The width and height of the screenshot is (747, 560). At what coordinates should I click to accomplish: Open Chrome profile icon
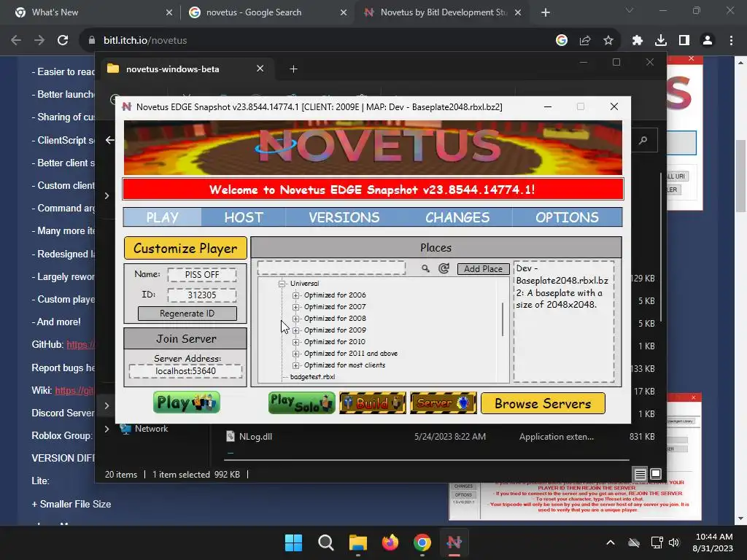708,41
